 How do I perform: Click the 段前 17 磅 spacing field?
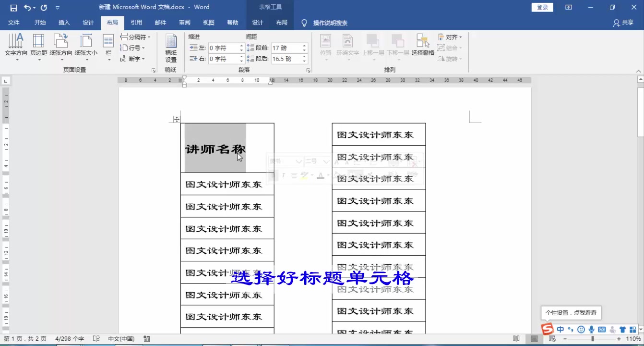coord(286,48)
